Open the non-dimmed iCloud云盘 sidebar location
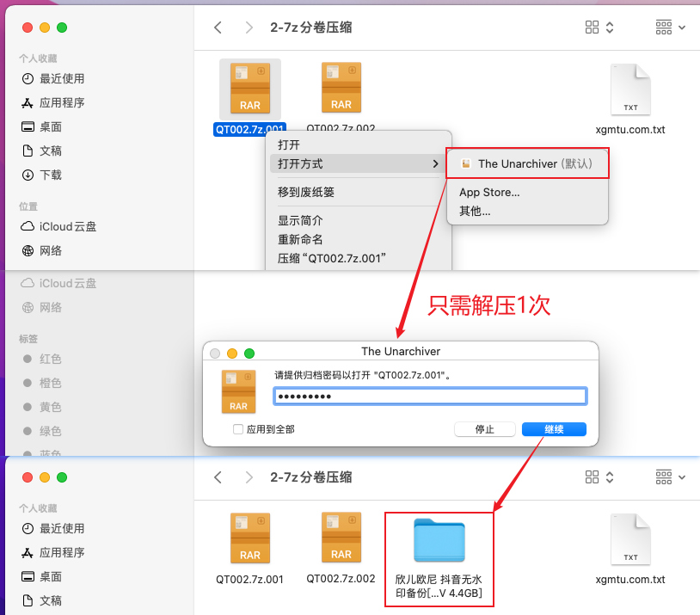700x615 pixels. click(x=58, y=227)
